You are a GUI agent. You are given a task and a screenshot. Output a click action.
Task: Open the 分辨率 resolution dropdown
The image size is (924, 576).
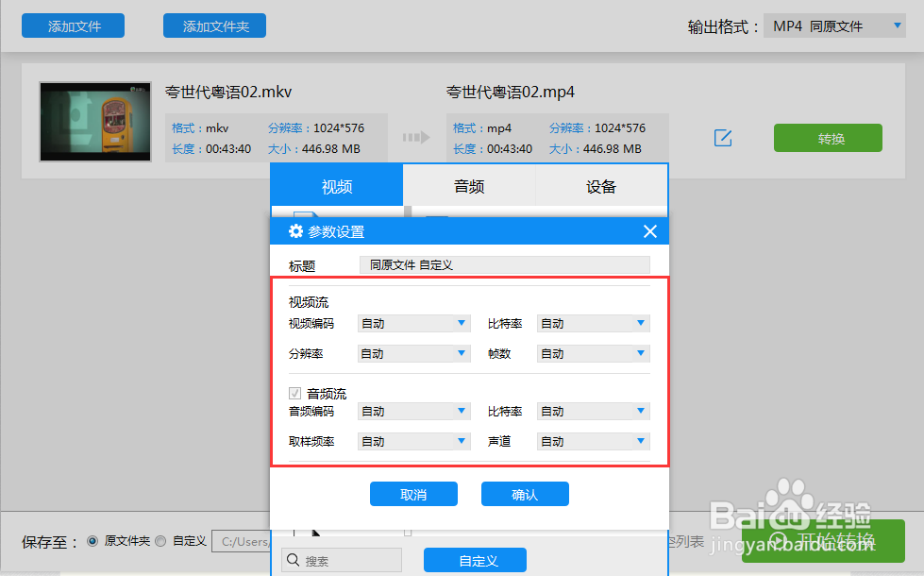[x=413, y=353]
